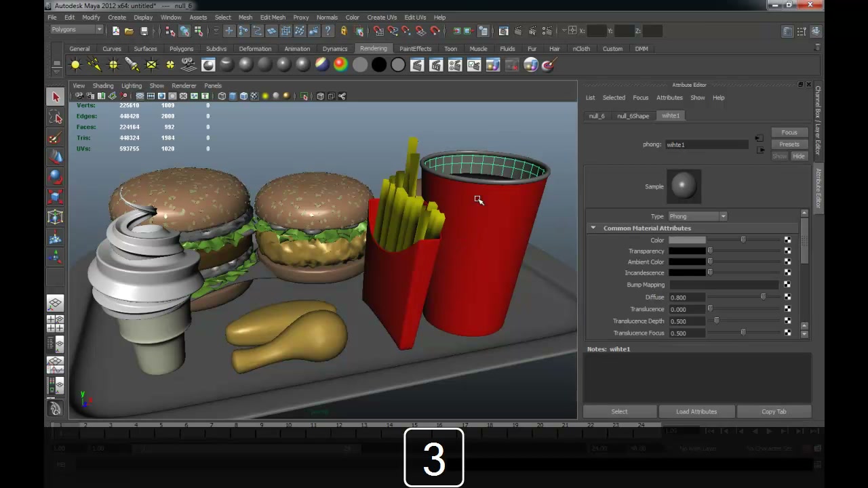Open the Edit Mesh menu
The width and height of the screenshot is (868, 488).
pyautogui.click(x=273, y=17)
